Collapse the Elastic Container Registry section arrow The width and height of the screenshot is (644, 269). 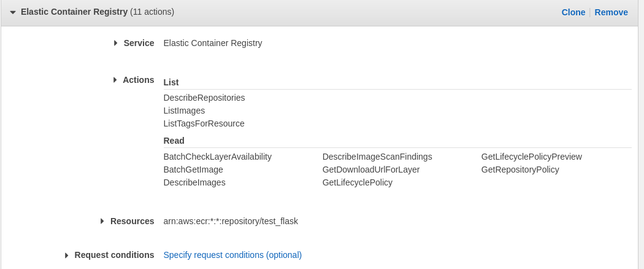tap(13, 12)
